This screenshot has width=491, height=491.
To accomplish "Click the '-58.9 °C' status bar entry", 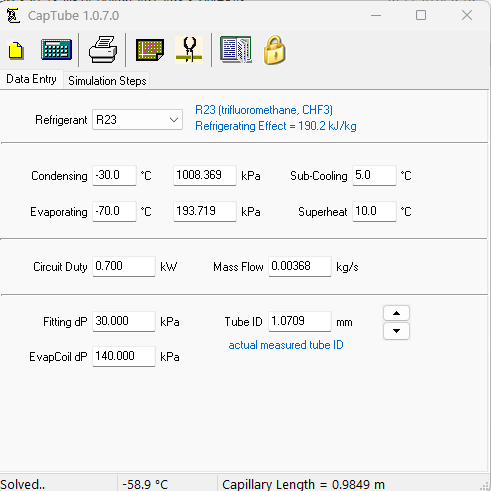I will 145,484.
